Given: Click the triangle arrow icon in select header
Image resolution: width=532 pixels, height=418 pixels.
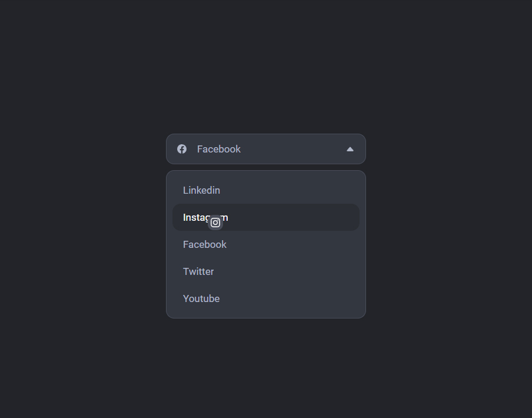Looking at the screenshot, I should (350, 150).
